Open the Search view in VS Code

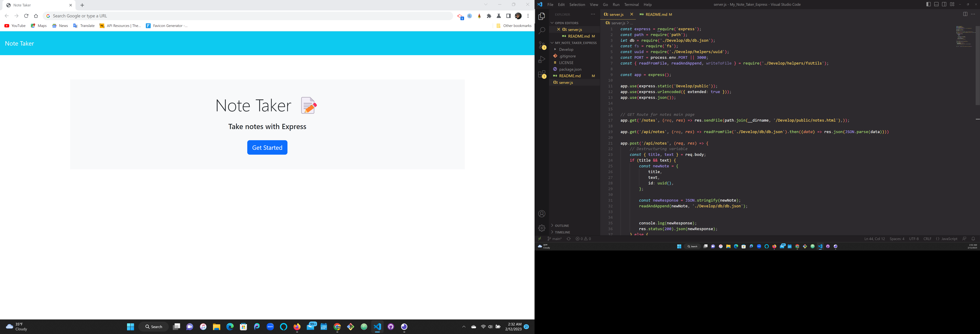542,30
